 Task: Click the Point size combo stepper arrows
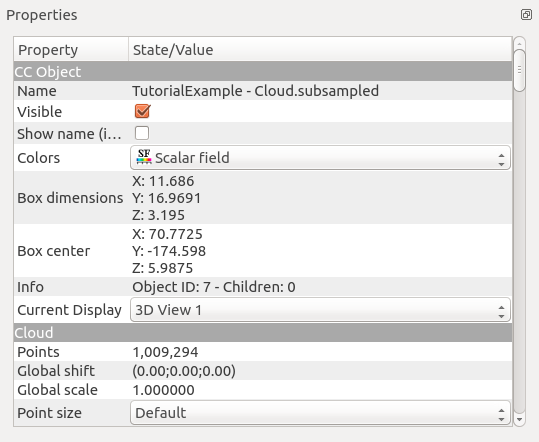[501, 415]
